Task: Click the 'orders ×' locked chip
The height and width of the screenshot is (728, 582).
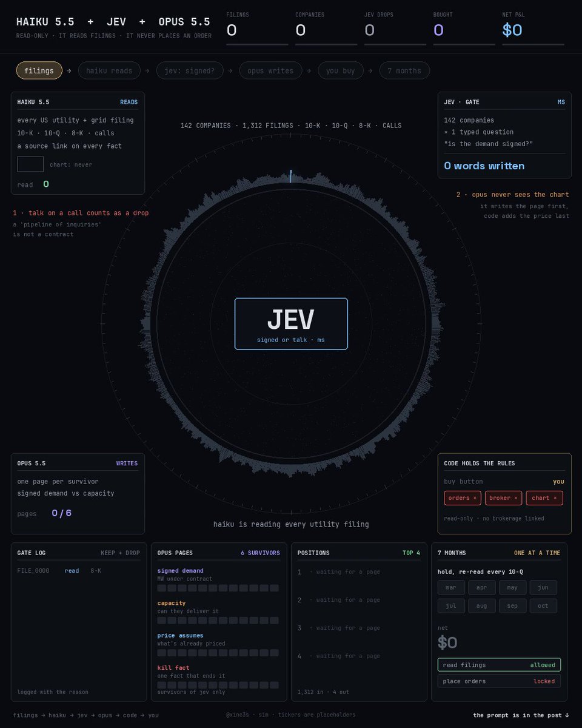Action: pos(463,498)
